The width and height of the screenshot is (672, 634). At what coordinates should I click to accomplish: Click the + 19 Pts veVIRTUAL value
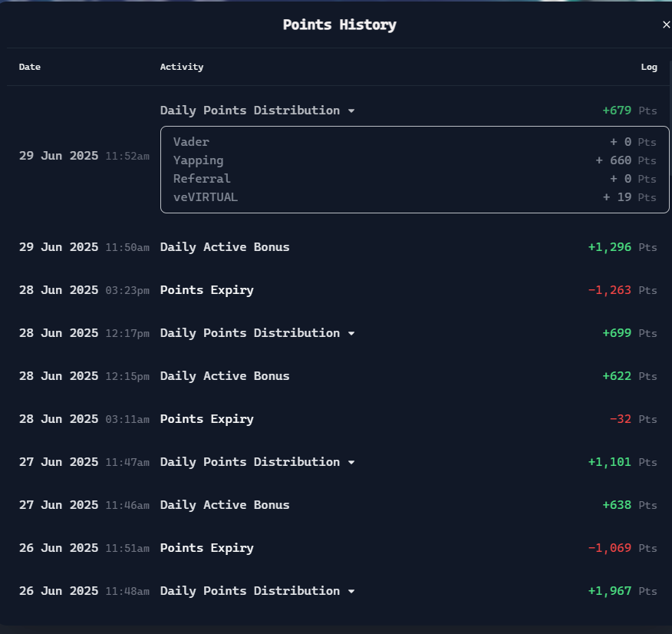pyautogui.click(x=630, y=197)
